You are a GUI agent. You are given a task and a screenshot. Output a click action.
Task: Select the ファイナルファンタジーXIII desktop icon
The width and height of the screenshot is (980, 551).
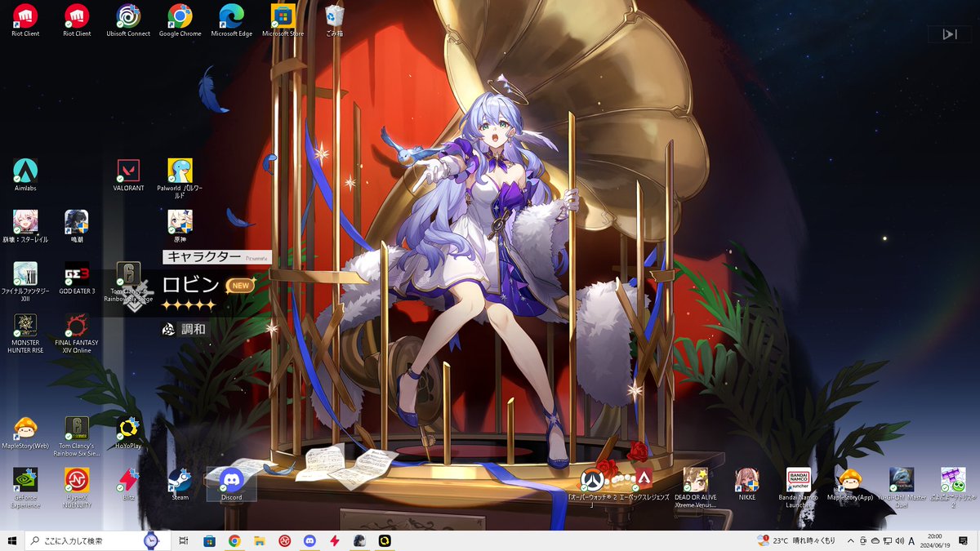click(x=25, y=282)
